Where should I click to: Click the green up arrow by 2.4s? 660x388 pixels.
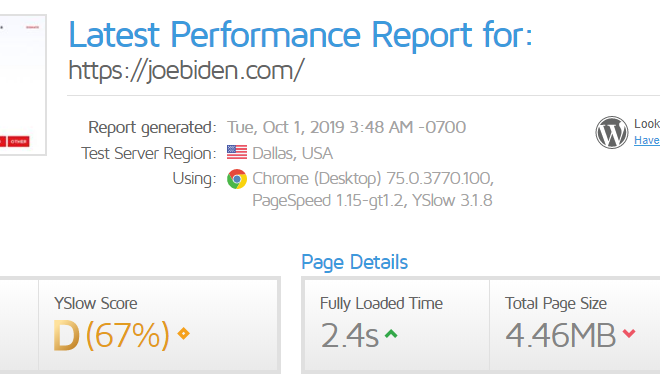(x=391, y=334)
